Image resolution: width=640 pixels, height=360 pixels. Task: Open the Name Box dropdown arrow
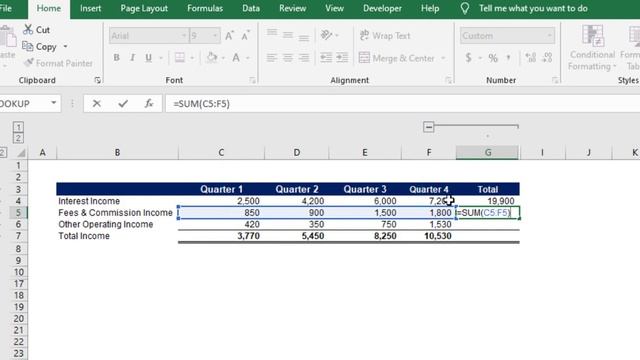point(53,103)
